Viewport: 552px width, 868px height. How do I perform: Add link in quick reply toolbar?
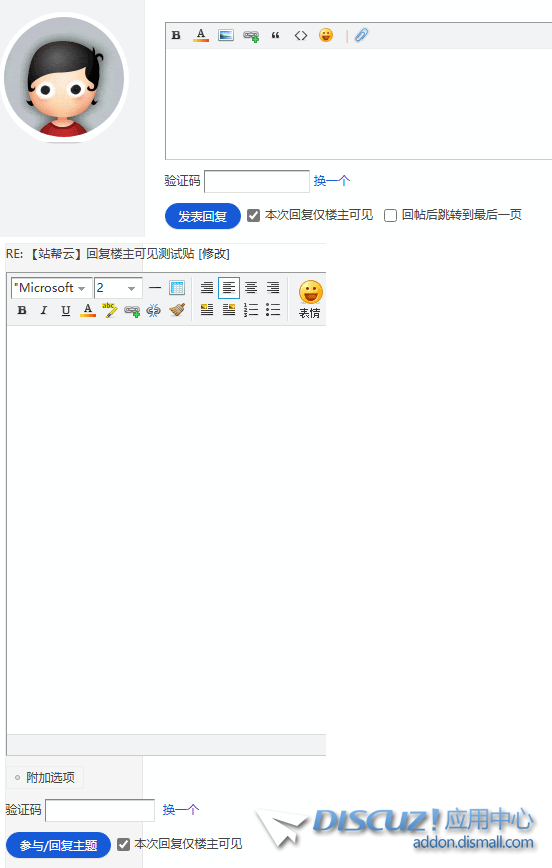[x=251, y=36]
